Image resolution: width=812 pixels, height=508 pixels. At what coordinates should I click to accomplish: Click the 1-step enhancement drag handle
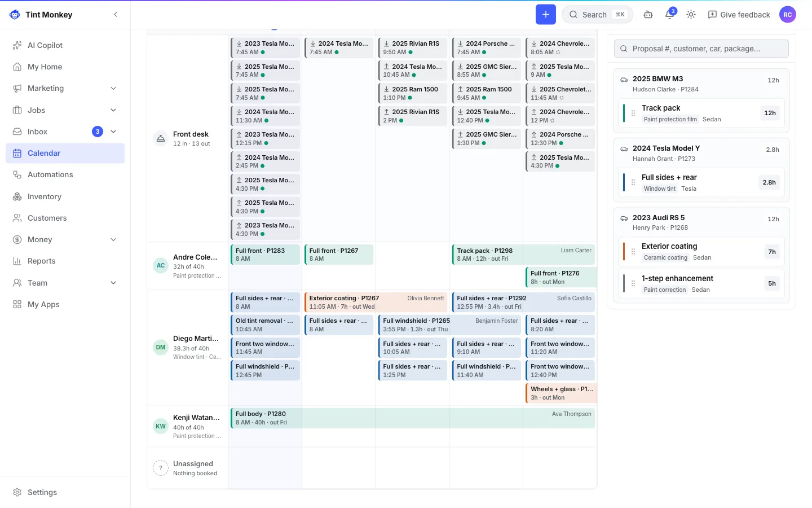(633, 283)
